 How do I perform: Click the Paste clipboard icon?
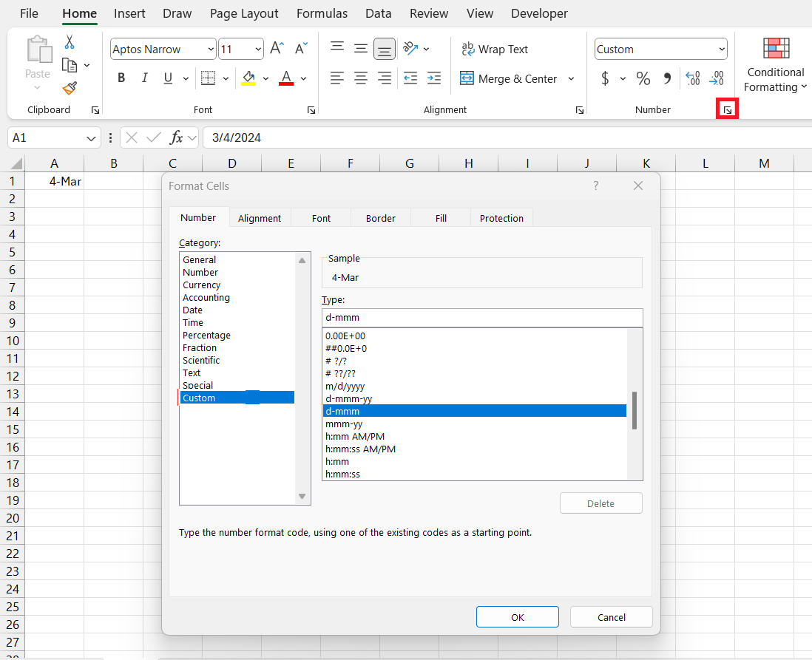pos(39,50)
